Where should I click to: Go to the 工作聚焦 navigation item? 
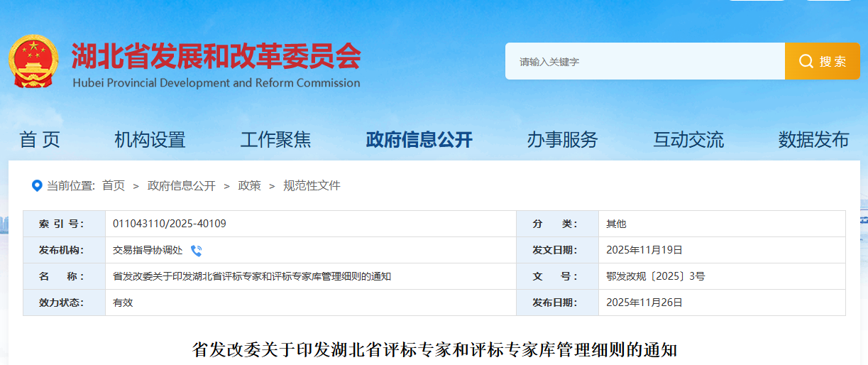coord(275,140)
